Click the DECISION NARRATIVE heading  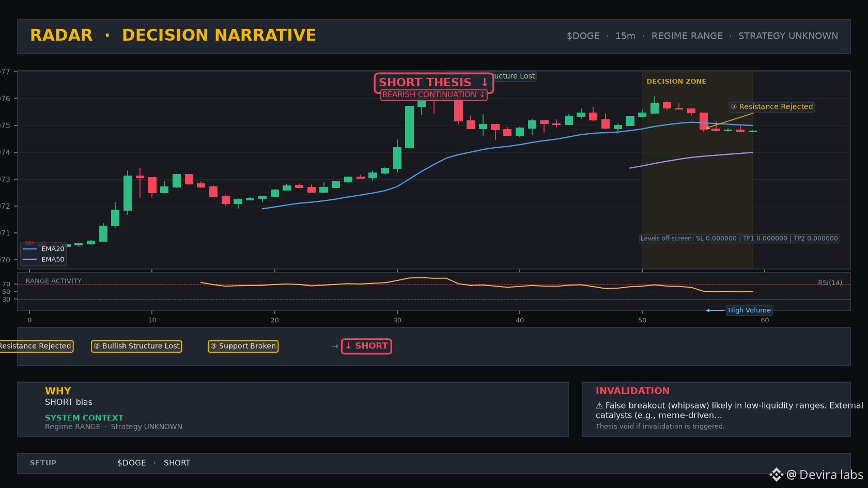[219, 35]
